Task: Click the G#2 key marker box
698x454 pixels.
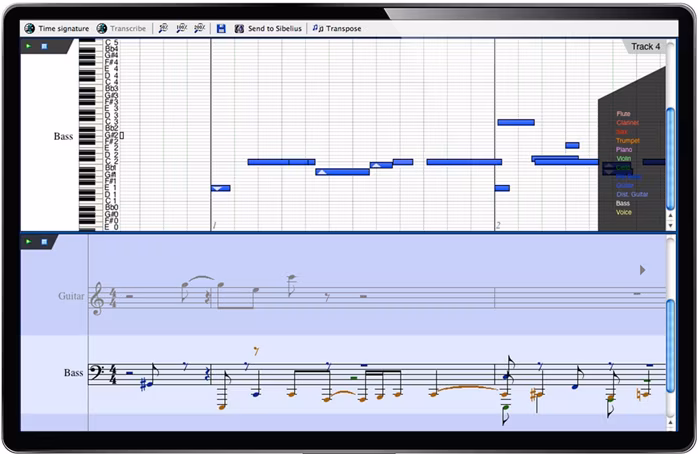Action: [122, 135]
